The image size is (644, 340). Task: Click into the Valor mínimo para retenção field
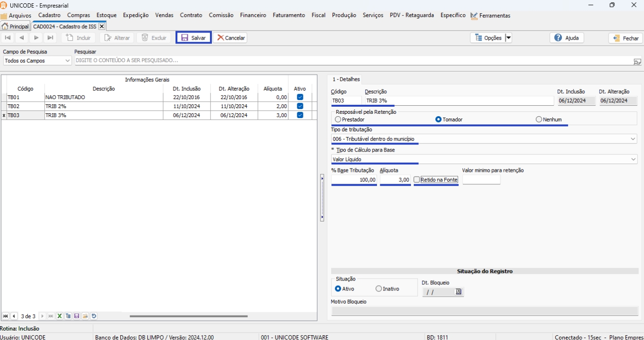pyautogui.click(x=481, y=180)
